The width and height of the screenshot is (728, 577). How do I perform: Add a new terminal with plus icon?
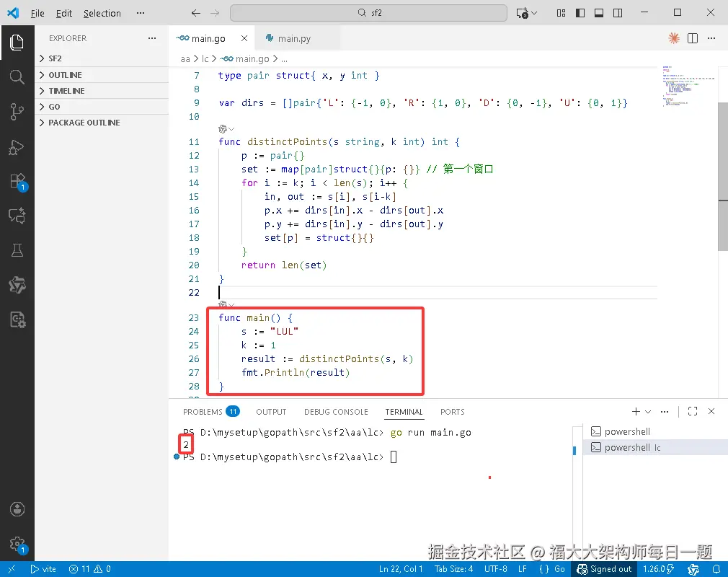[x=636, y=411]
